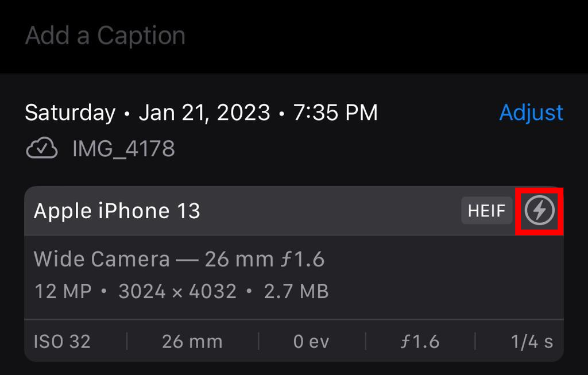Tap the HEIF format badge

pyautogui.click(x=486, y=211)
